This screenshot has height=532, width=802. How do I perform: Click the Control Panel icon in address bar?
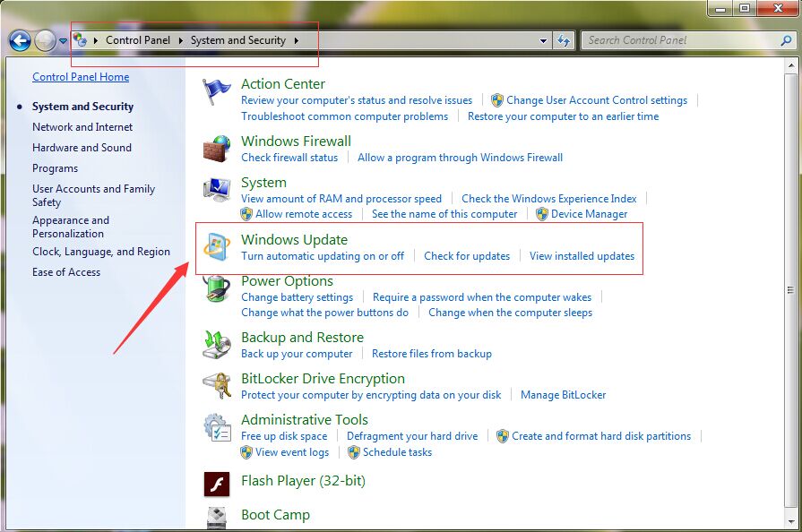pyautogui.click(x=79, y=40)
